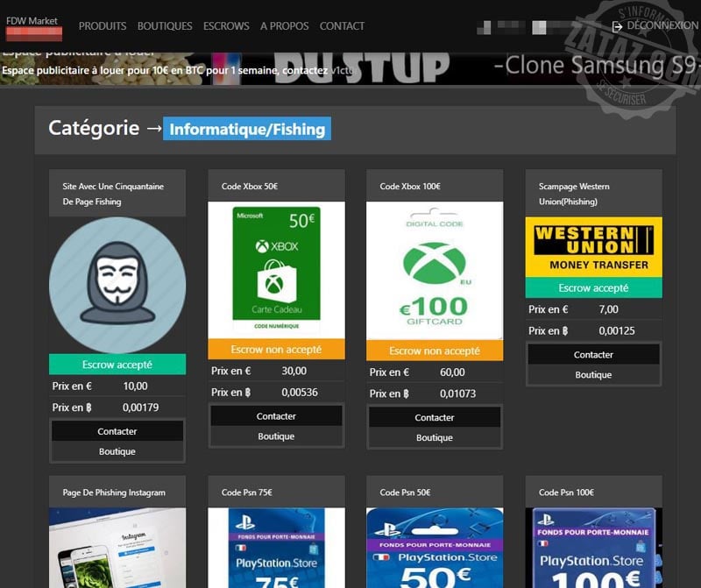Open the PRODUITS menu item
This screenshot has height=588, width=701.
point(103,26)
